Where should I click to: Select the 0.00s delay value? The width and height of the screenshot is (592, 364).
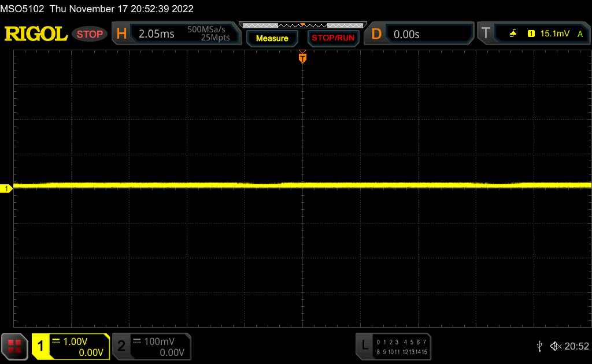click(x=406, y=34)
